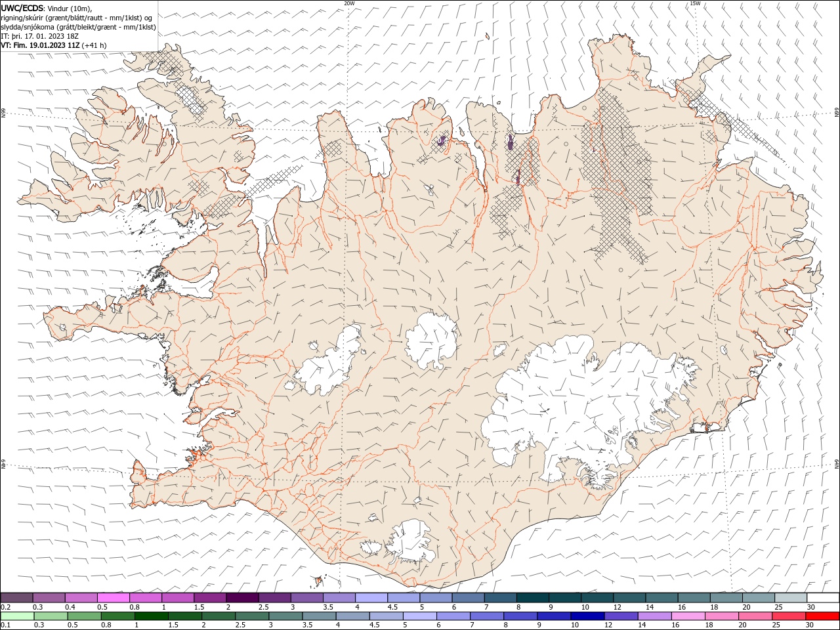
Task: Click the lower legend label '0.8'
Action: [x=106, y=625]
